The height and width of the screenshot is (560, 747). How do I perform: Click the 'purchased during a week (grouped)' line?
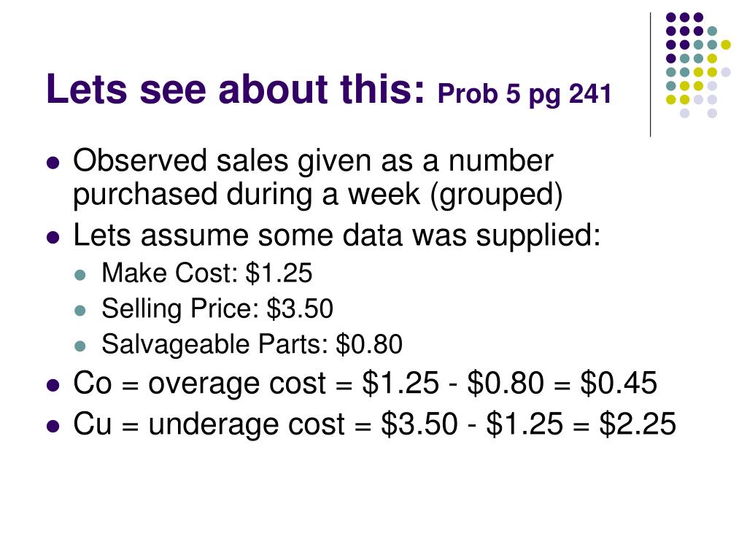318,195
